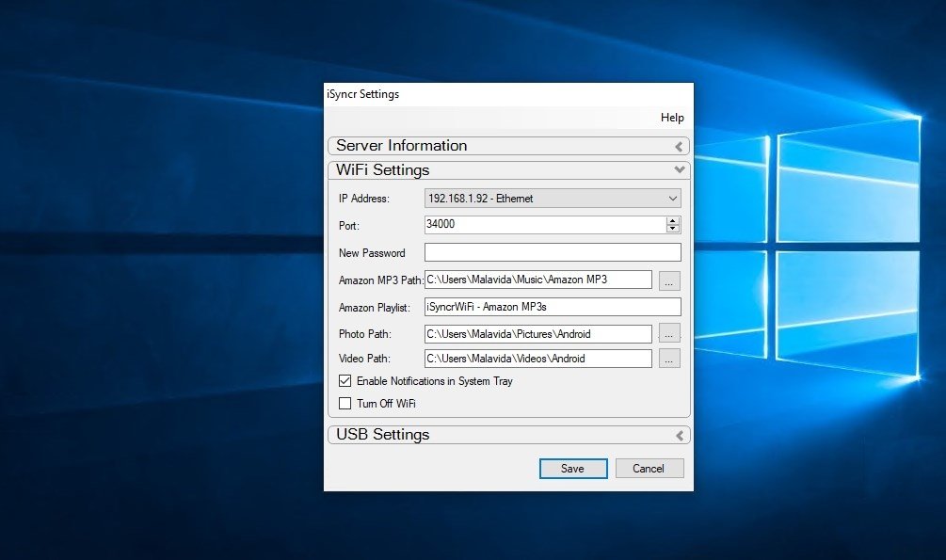Increase the Port value with up arrow
The image size is (946, 560).
673,221
